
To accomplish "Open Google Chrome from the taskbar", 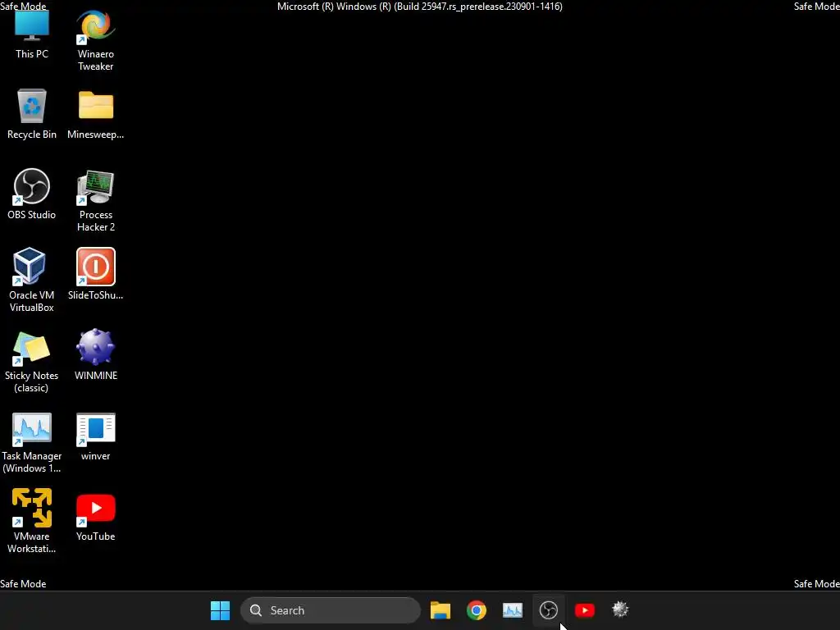I will (x=477, y=610).
